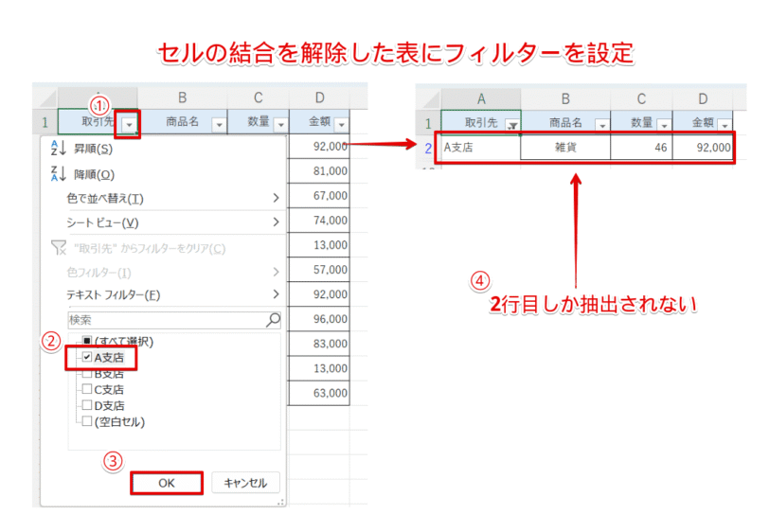The image size is (769, 532).
Task: Select column D header in left sheet
Action: tap(320, 98)
